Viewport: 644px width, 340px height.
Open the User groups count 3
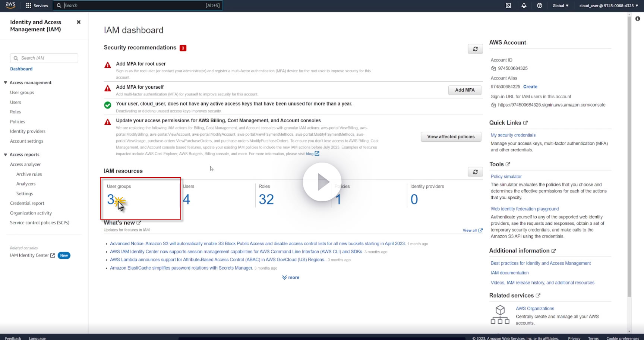[x=111, y=199]
